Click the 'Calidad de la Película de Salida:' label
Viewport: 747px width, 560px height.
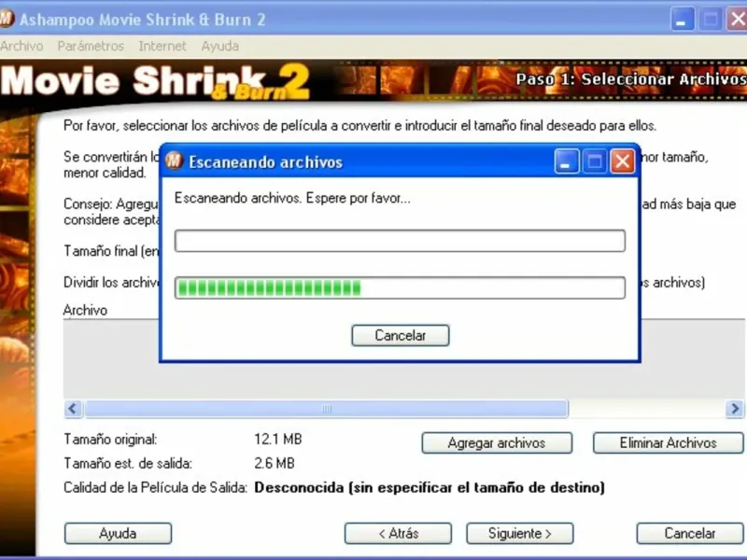(x=156, y=487)
